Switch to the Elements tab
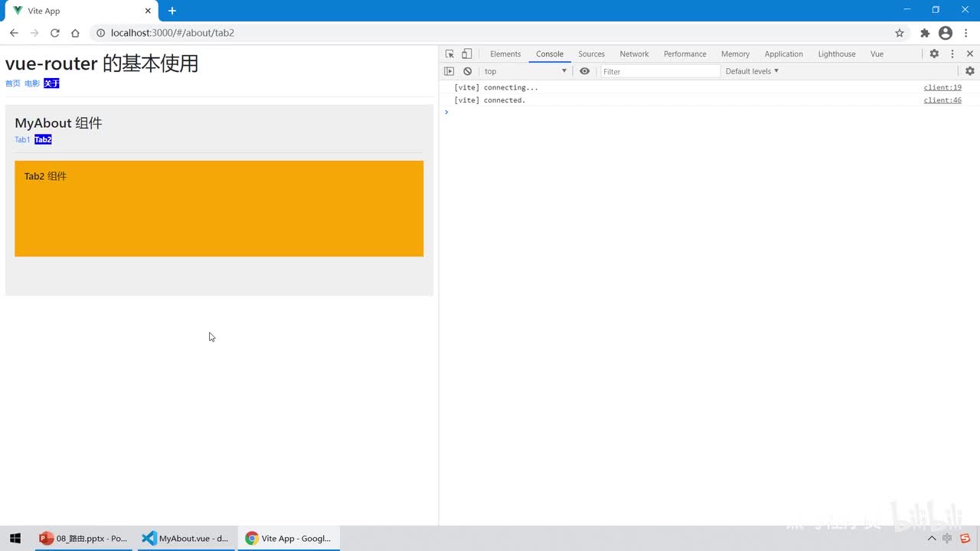 [505, 54]
